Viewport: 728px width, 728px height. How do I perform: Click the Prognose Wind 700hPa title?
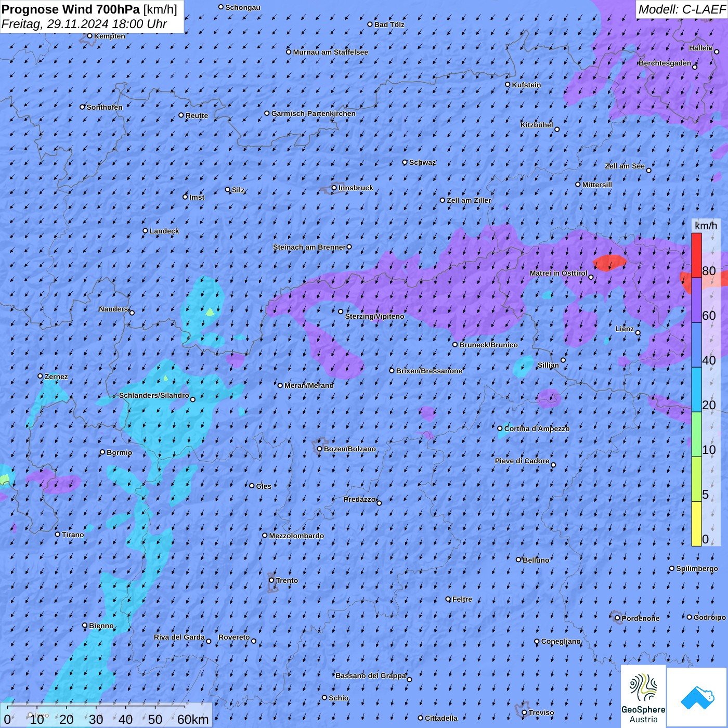89,9
